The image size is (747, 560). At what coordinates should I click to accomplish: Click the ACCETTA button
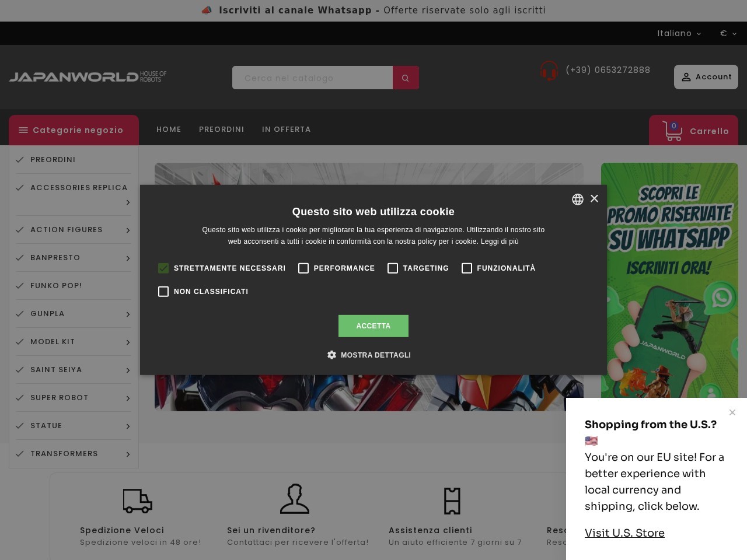pos(373,325)
